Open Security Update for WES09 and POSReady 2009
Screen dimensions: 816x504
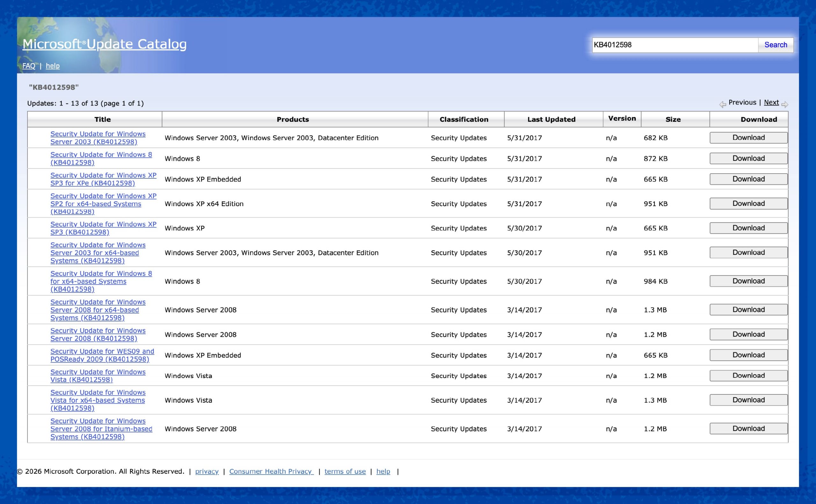[x=102, y=355]
